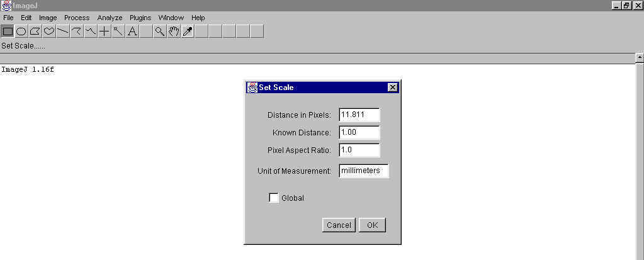
Task: Click the ImageJ title bar icon
Action: pyautogui.click(x=6, y=5)
